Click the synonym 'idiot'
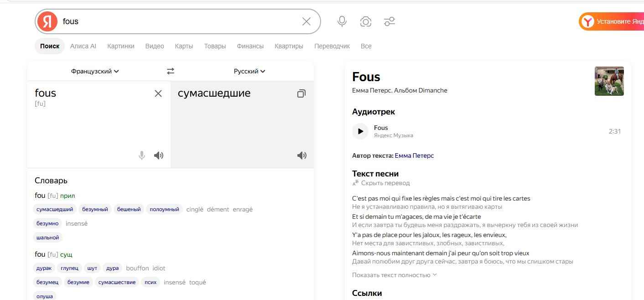The height and width of the screenshot is (300, 644). tap(159, 268)
